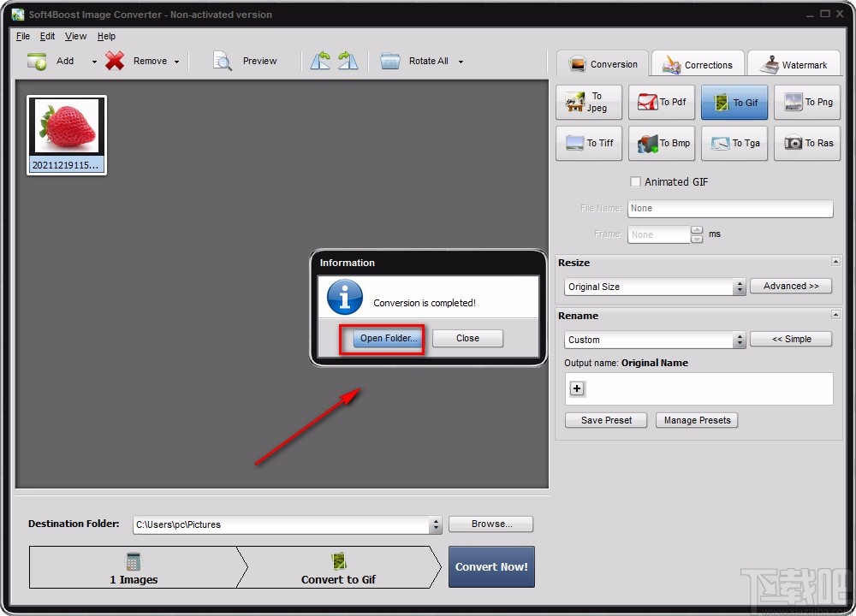Screen dimensions: 856x616
Task: Decrease Frame value with stepper down
Action: [697, 239]
